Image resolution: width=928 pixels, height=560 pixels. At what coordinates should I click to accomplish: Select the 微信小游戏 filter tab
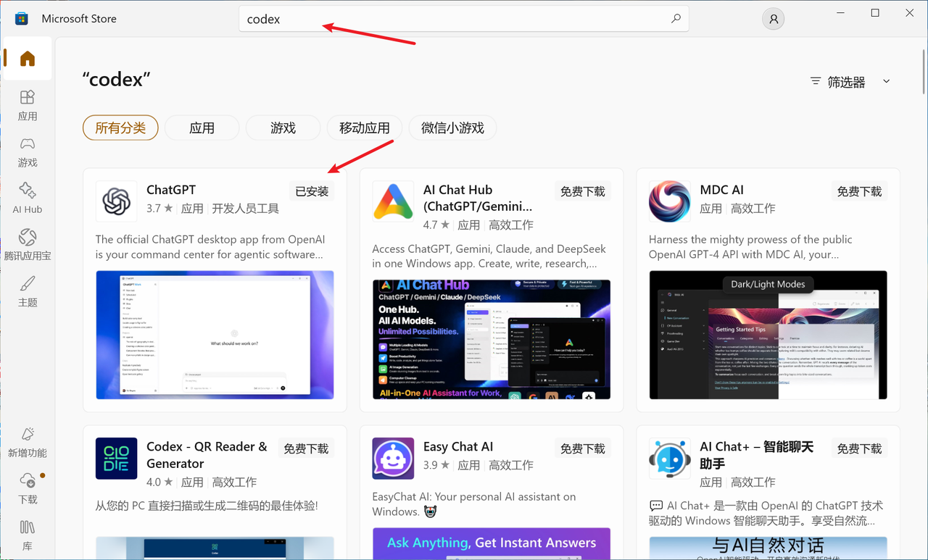pyautogui.click(x=452, y=128)
